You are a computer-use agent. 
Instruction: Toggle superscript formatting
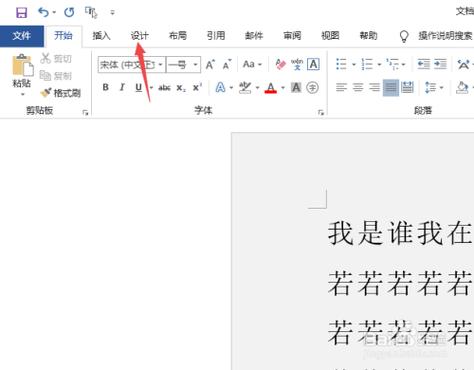[197, 87]
